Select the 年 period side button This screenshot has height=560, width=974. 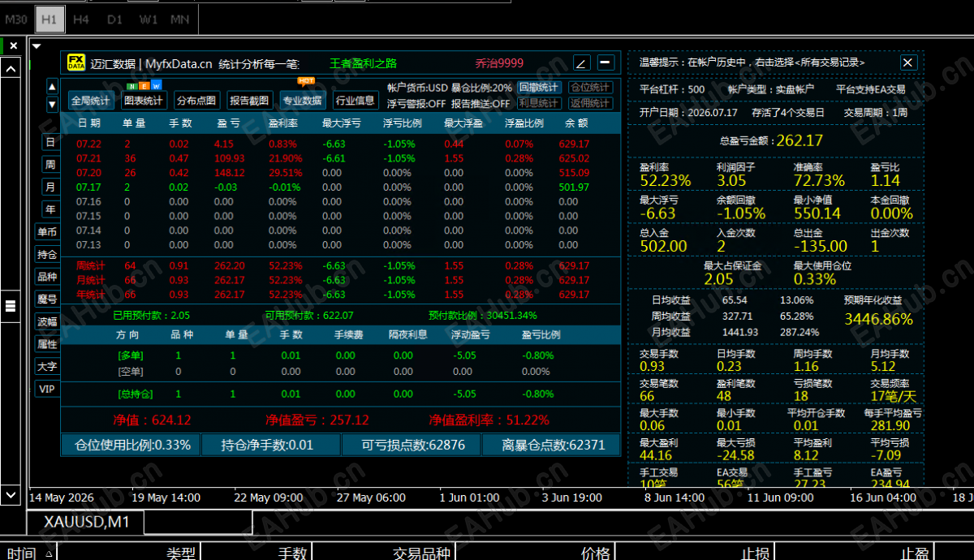coord(50,209)
